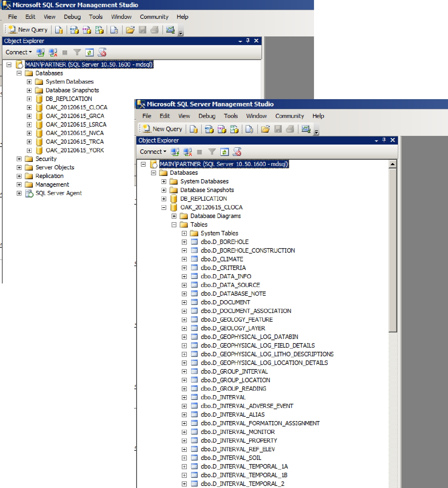448x488 pixels.
Task: Open the View menu in back window
Action: pyautogui.click(x=50, y=17)
